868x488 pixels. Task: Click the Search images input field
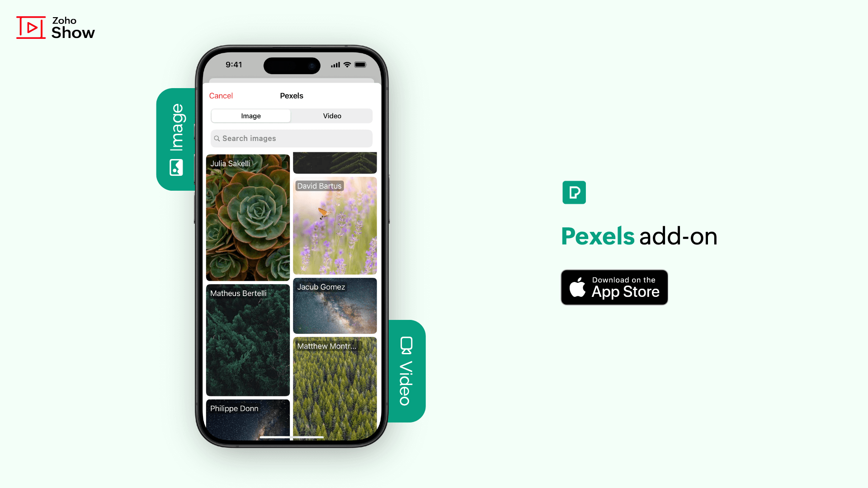pyautogui.click(x=292, y=138)
